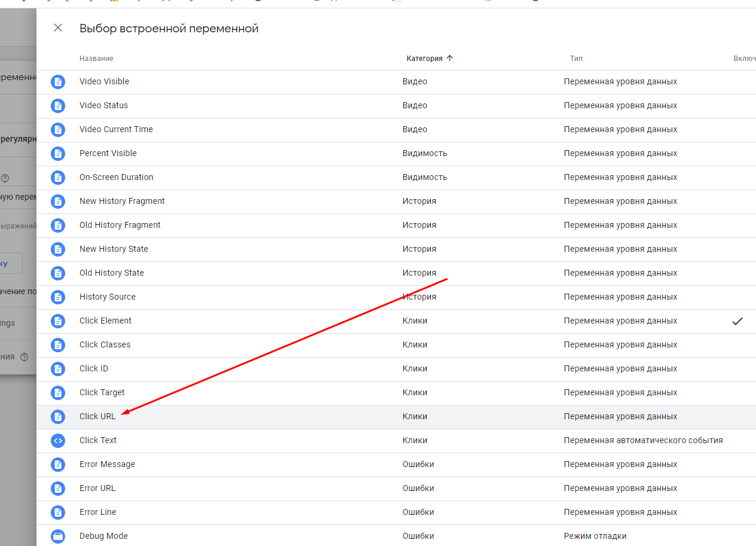756x546 pixels.
Task: Select the Click Target variable
Action: tap(102, 392)
